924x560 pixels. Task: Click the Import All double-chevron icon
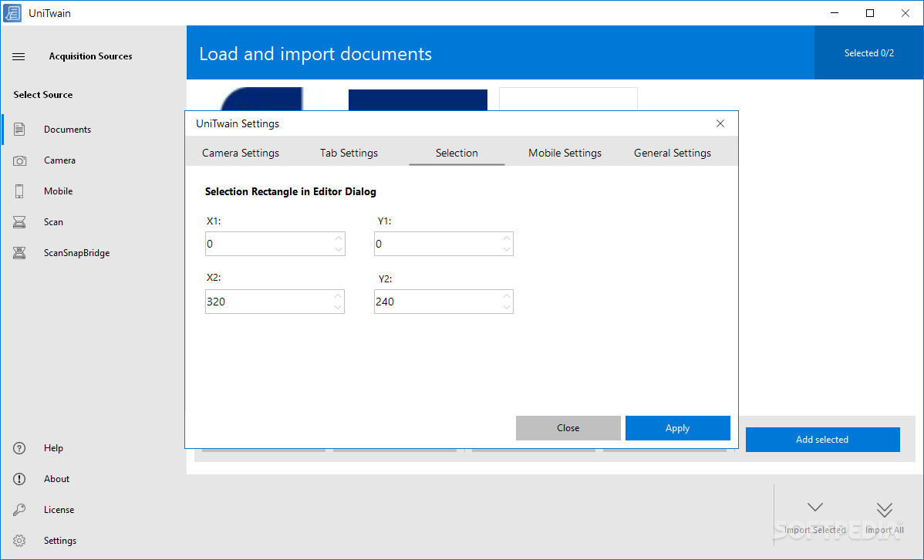click(x=885, y=509)
